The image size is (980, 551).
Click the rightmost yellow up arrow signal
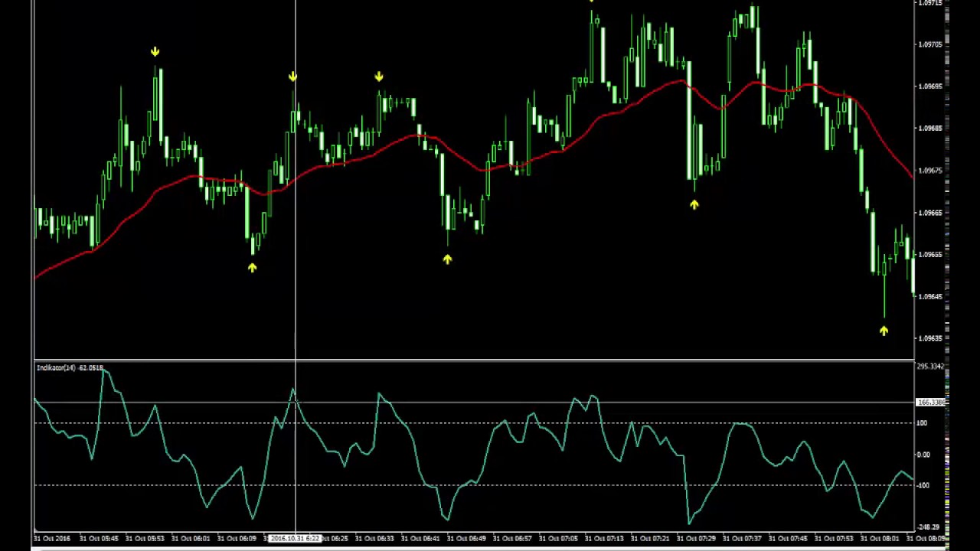coord(884,331)
